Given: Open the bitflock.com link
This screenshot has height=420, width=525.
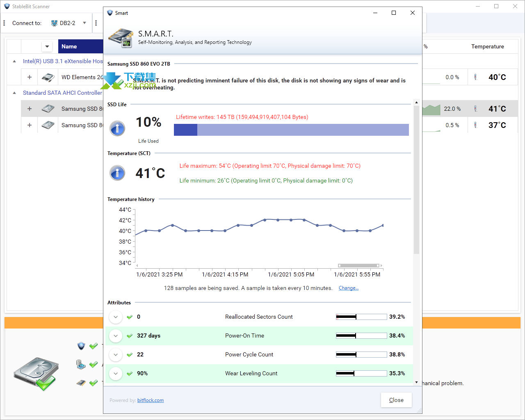Looking at the screenshot, I should pyautogui.click(x=151, y=400).
